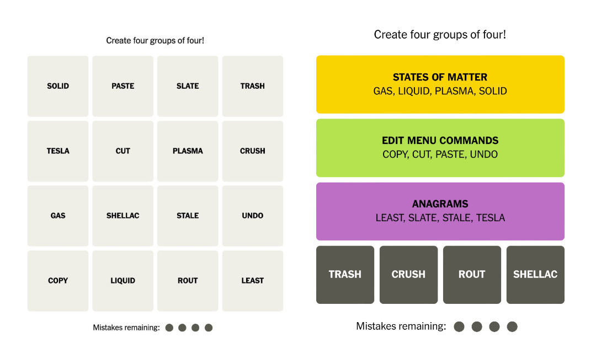This screenshot has width=596, height=364.
Task: Select the dark gray TRASH tile
Action: click(x=345, y=275)
